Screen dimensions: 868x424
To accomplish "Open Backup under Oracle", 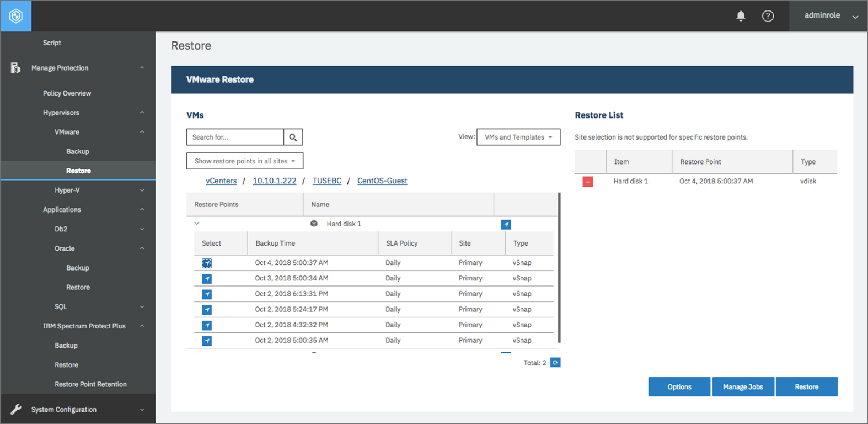I will pyautogui.click(x=78, y=268).
